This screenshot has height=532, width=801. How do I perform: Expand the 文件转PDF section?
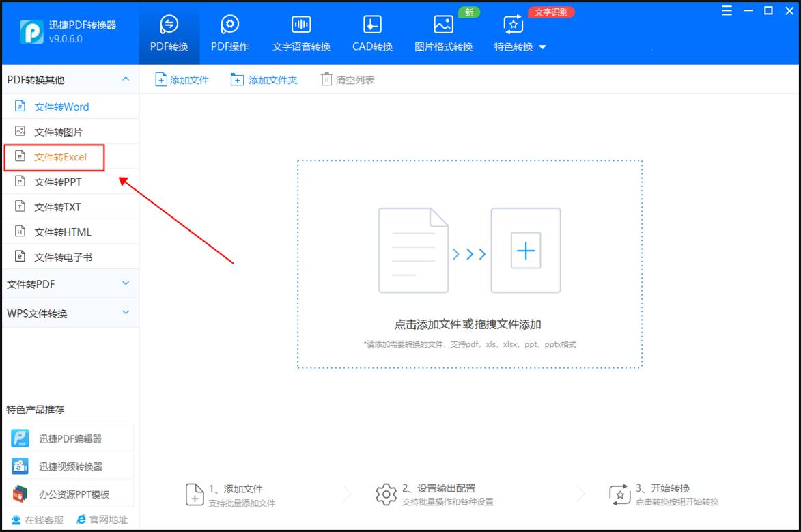click(70, 283)
